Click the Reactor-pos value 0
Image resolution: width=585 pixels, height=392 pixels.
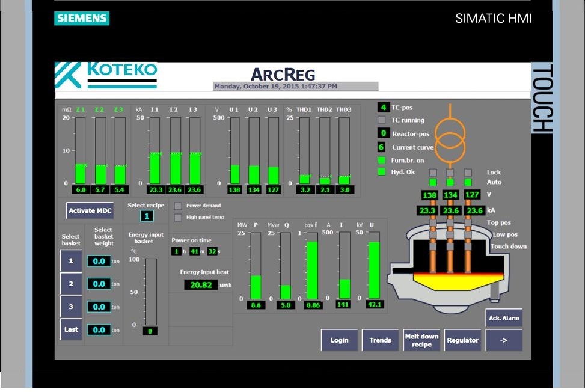384,133
